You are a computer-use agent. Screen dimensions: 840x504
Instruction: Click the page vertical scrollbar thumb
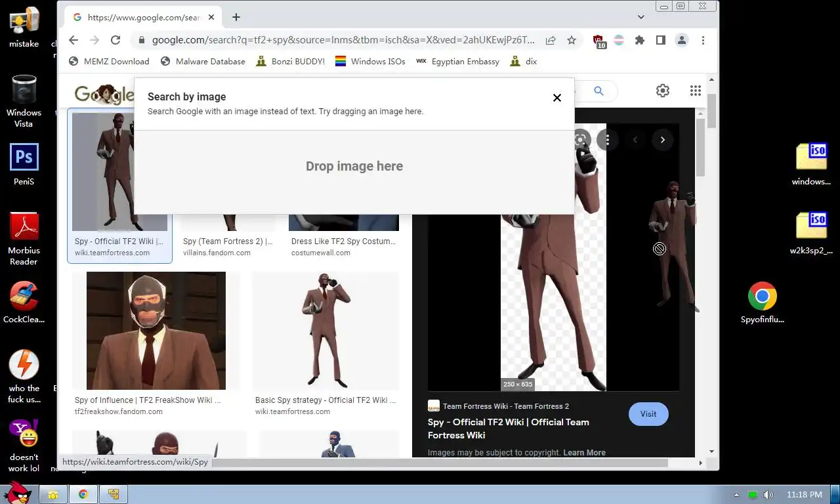[x=712, y=111]
